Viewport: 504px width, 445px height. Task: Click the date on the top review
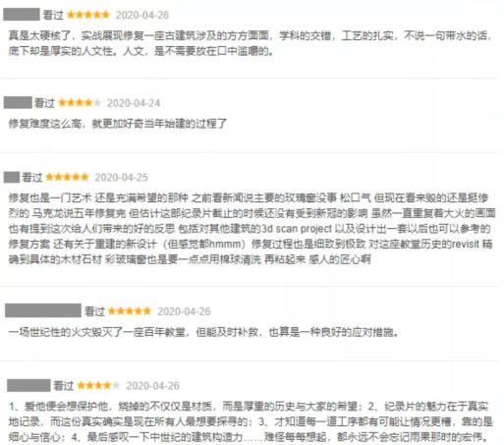tap(142, 15)
